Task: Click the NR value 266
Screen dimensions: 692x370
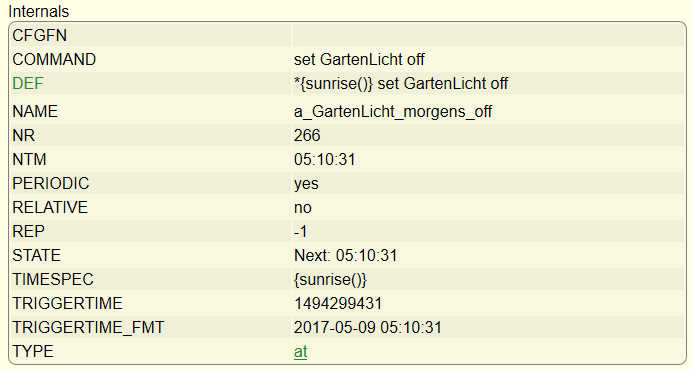Action: point(307,136)
